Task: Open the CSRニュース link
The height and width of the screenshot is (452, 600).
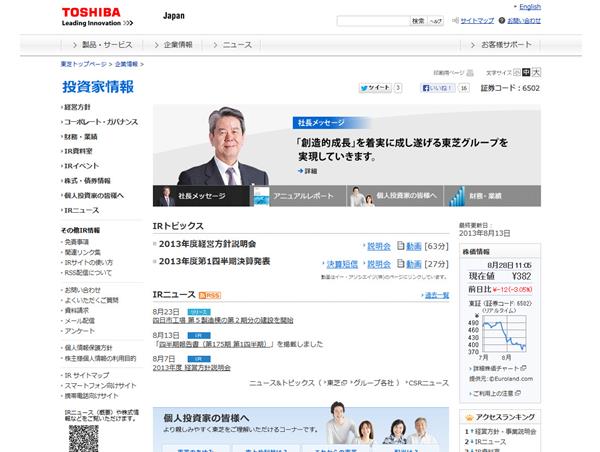Action: pyautogui.click(x=427, y=383)
